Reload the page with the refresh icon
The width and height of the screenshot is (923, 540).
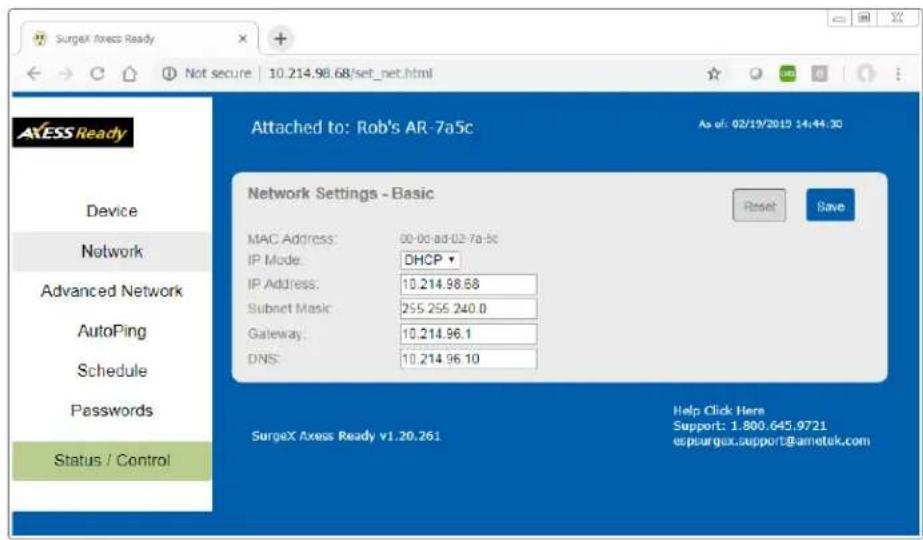point(97,74)
